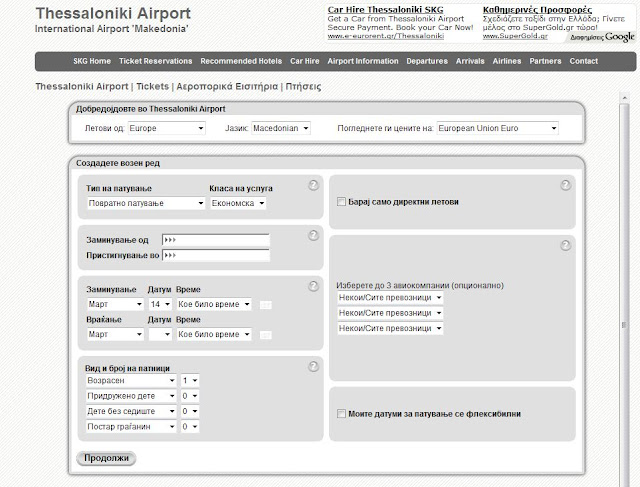This screenshot has height=487, width=640.
Task: Open the Ticket Reservations menu item
Action: point(155,61)
